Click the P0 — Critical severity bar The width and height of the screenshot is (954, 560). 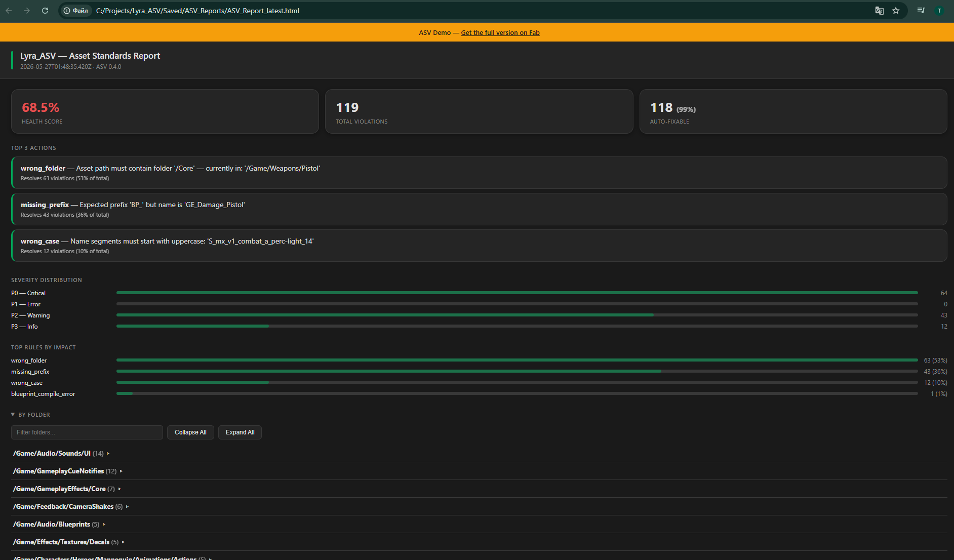point(517,293)
